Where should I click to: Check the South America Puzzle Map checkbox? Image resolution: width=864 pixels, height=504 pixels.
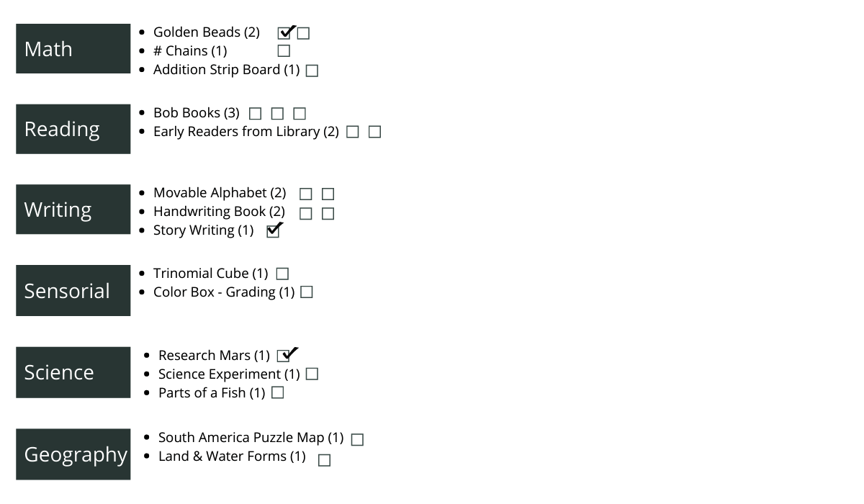(357, 439)
